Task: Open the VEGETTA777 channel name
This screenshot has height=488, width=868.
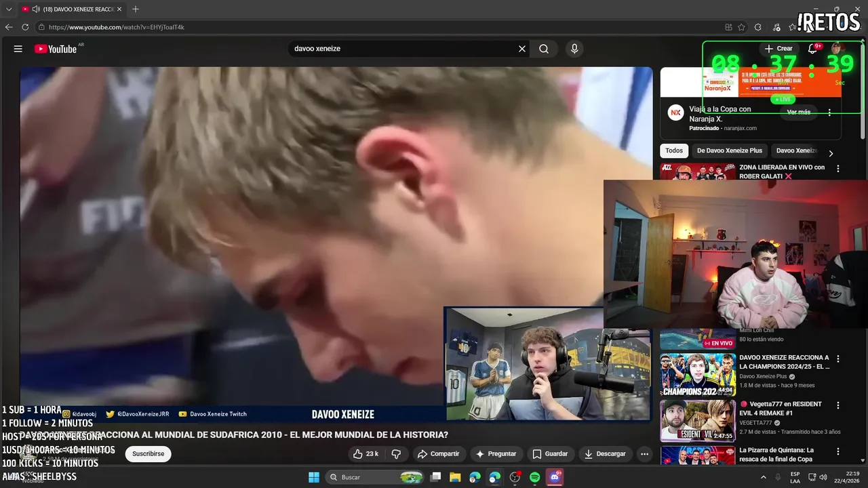Action: 757,423
